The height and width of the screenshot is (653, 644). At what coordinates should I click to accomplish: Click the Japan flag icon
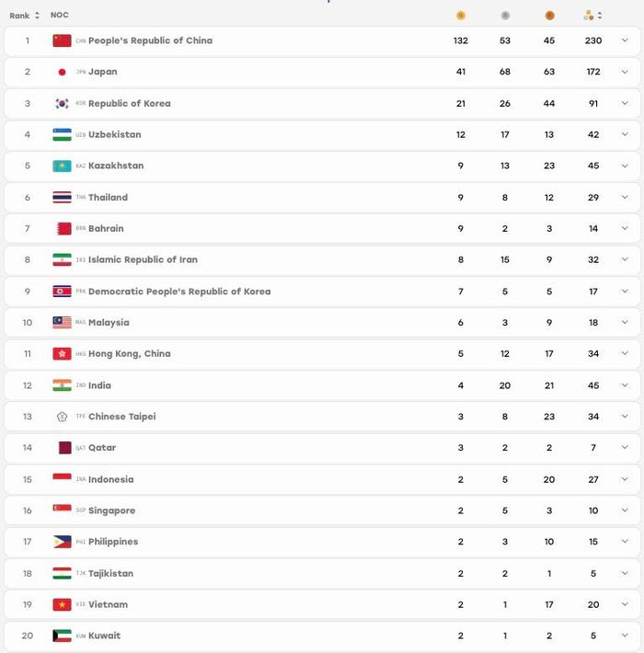tap(62, 72)
